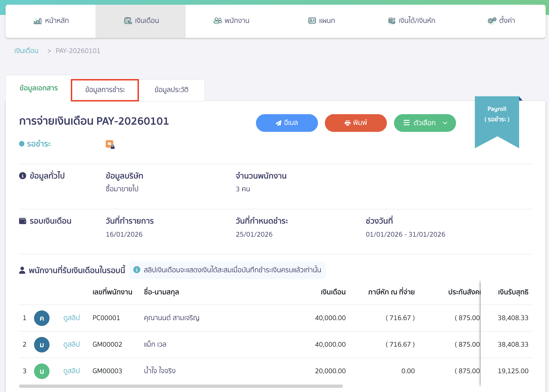Click the chevron arrow on ตัวเลือก button
This screenshot has height=392, width=549.
tap(445, 123)
